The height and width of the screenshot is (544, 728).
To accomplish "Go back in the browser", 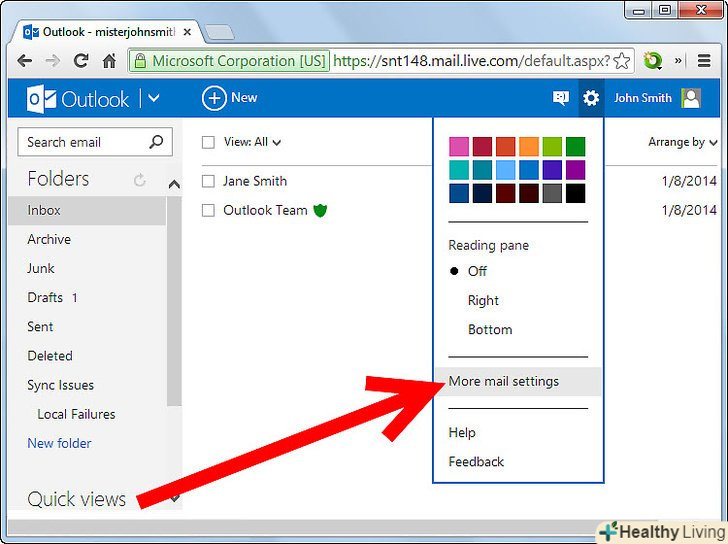I will [24, 61].
